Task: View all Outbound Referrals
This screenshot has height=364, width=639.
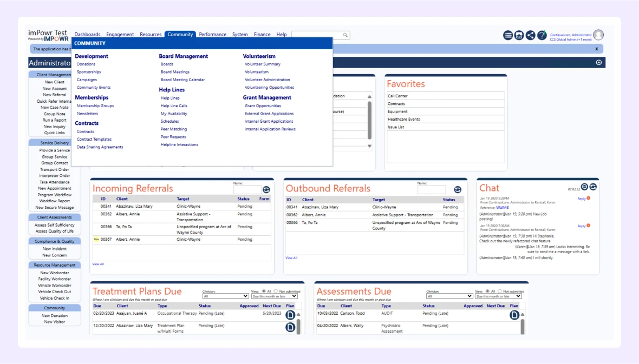Action: coord(291,258)
